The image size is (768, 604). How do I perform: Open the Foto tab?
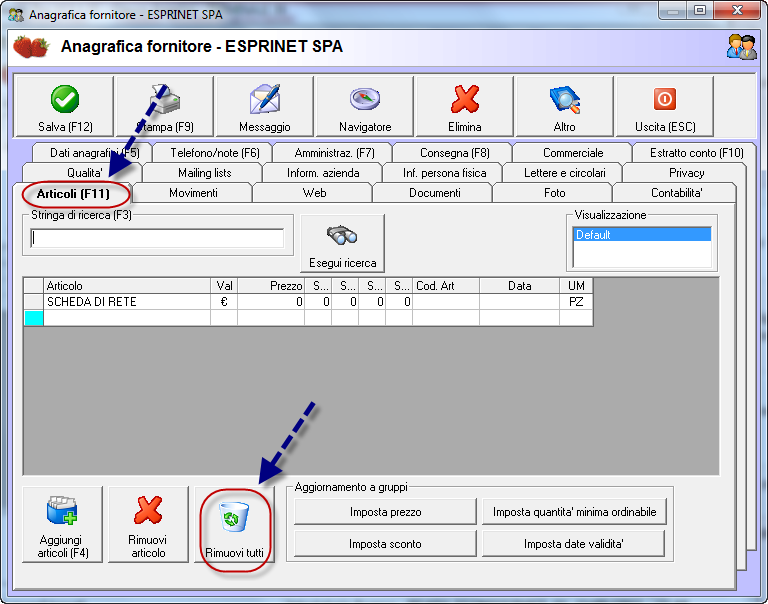pyautogui.click(x=554, y=193)
